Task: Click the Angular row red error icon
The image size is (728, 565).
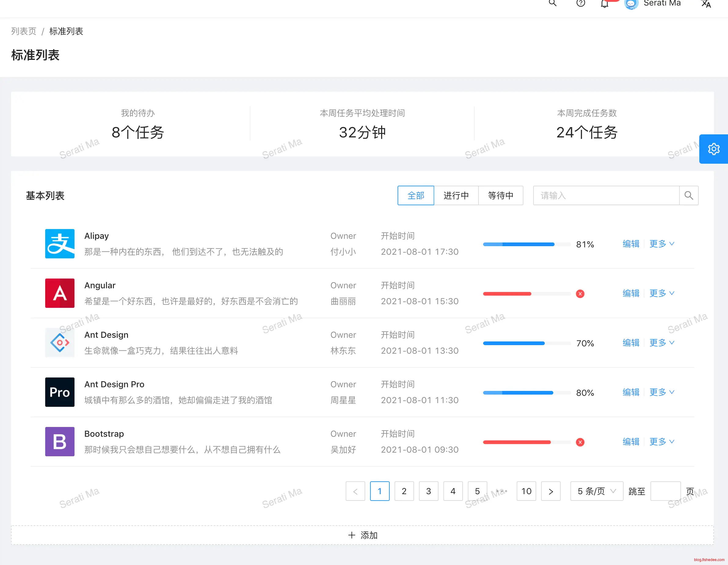Action: pyautogui.click(x=580, y=294)
